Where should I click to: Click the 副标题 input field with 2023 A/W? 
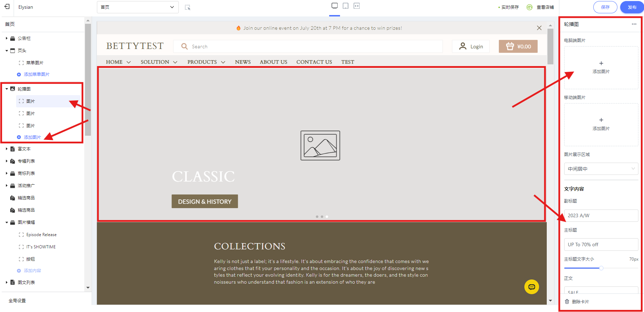601,215
